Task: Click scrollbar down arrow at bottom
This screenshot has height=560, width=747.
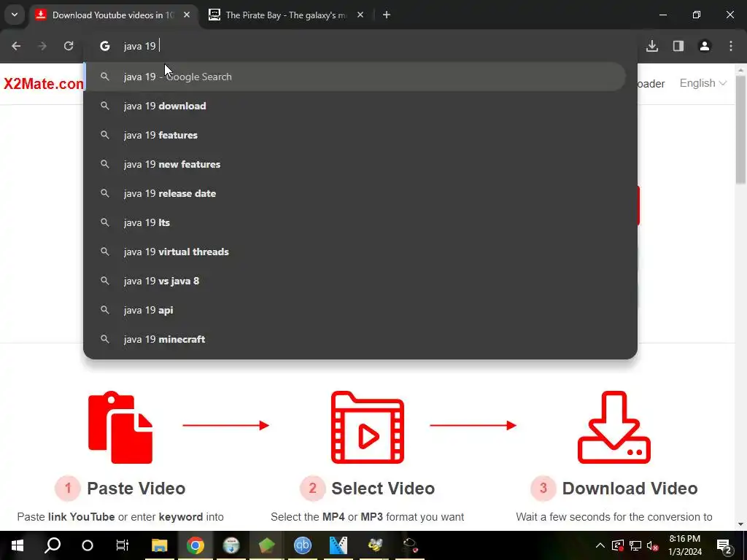Action: pos(740,524)
